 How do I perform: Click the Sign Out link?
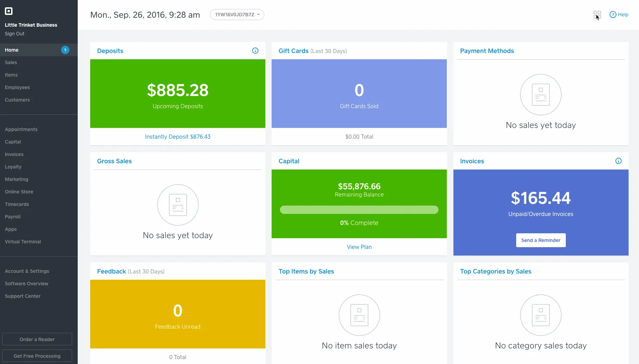tap(15, 34)
